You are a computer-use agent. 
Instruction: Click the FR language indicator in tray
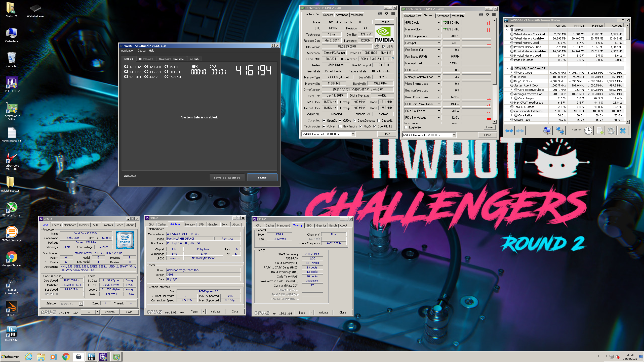pyautogui.click(x=599, y=356)
